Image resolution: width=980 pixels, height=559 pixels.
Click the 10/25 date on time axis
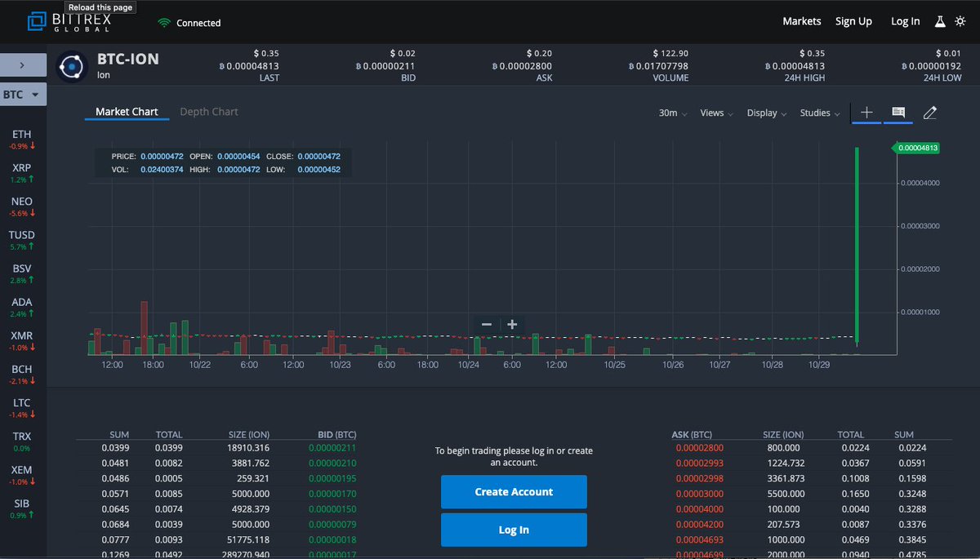coord(615,365)
